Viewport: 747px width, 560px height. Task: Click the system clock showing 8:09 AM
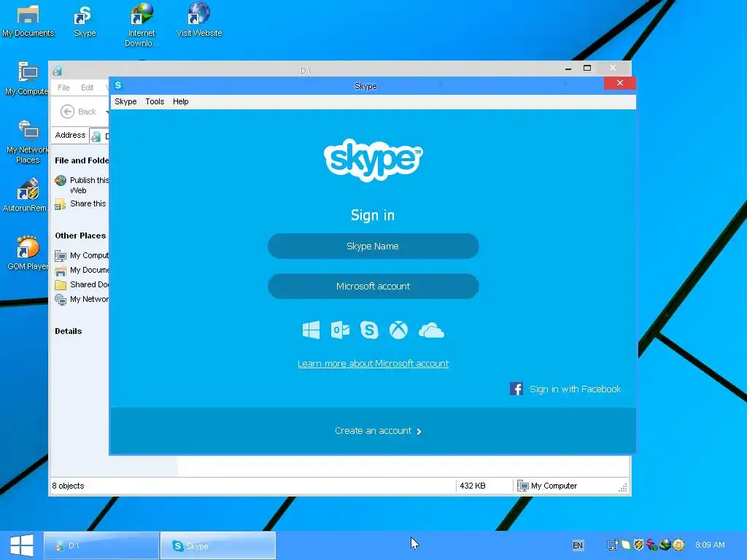tap(710, 545)
